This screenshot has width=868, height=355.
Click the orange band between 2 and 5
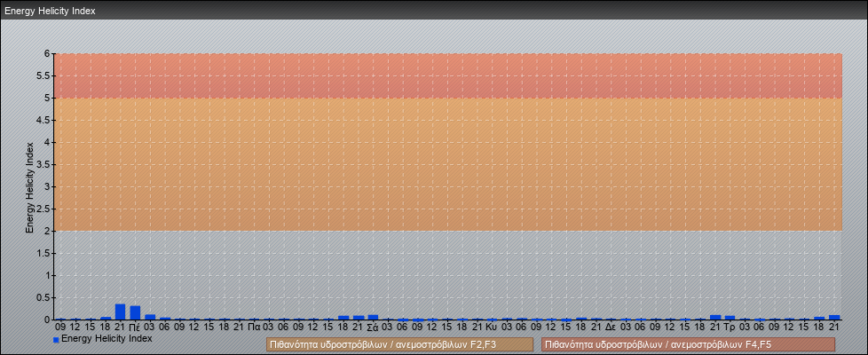tap(444, 164)
